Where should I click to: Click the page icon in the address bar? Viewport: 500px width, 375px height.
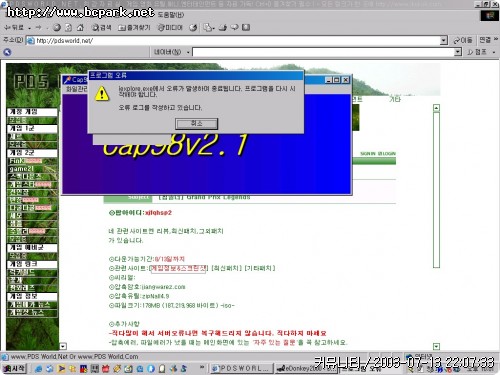[30, 41]
